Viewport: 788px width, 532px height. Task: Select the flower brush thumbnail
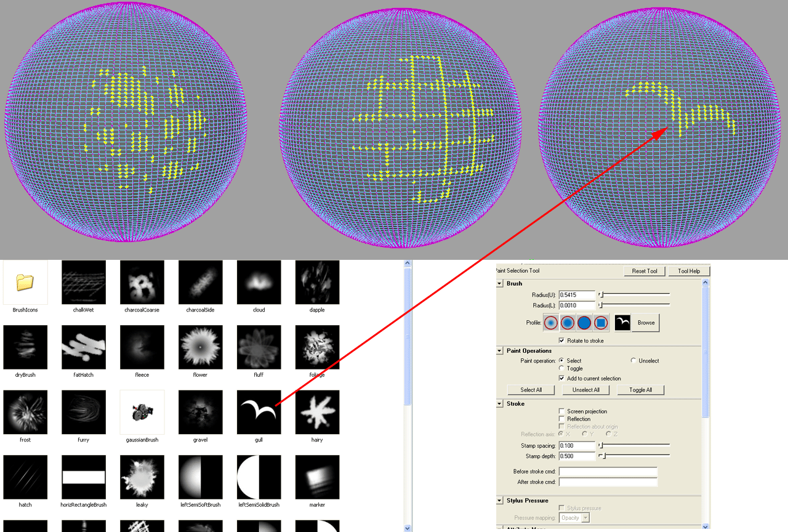(201, 347)
